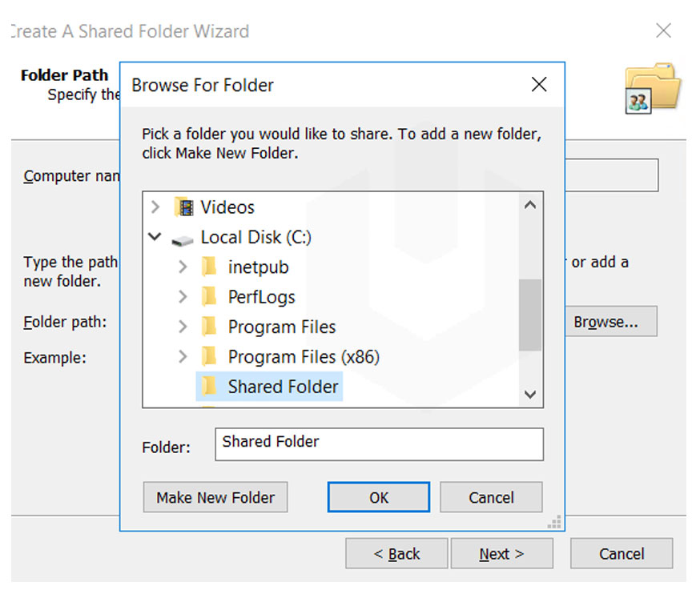Expand the Videos tree node
Viewport: 700px width, 594px height.
155,207
